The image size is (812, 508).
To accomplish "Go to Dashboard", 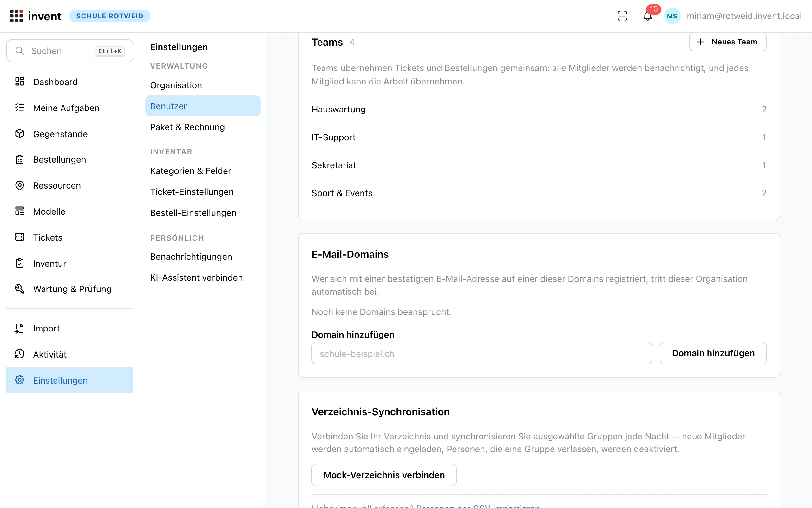I will (70, 82).
